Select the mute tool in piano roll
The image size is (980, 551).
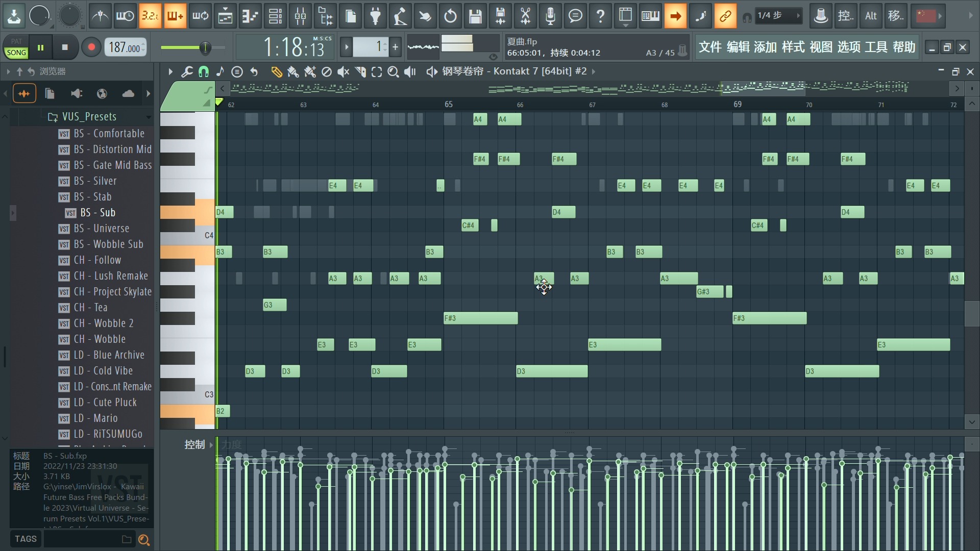pos(344,72)
